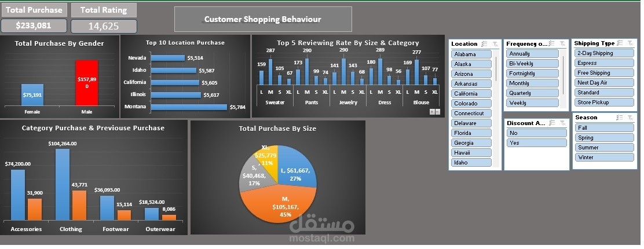
Task: Select Florida in the Location slicer
Action: pos(471,133)
